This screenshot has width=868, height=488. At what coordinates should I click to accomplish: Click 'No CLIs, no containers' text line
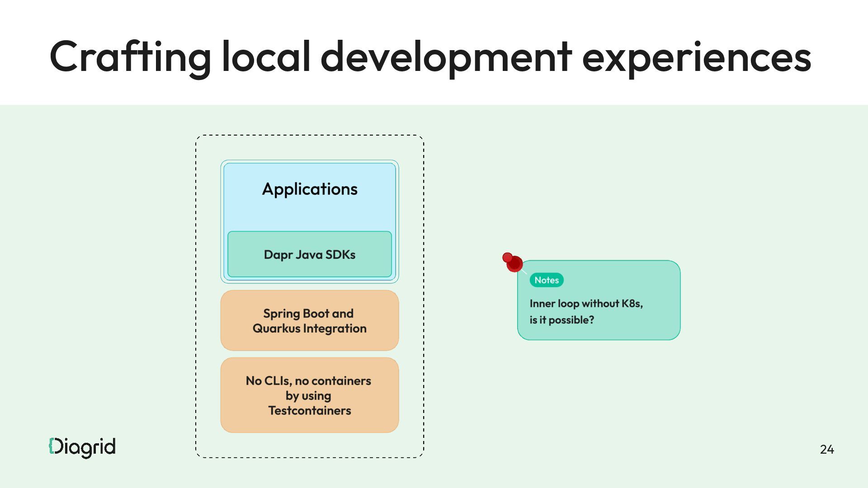click(308, 381)
